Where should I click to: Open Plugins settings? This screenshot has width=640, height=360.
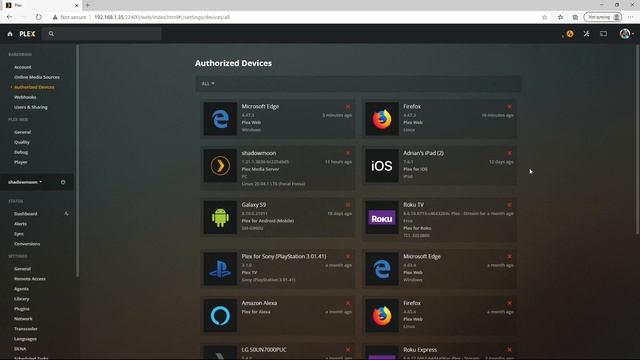coord(22,309)
